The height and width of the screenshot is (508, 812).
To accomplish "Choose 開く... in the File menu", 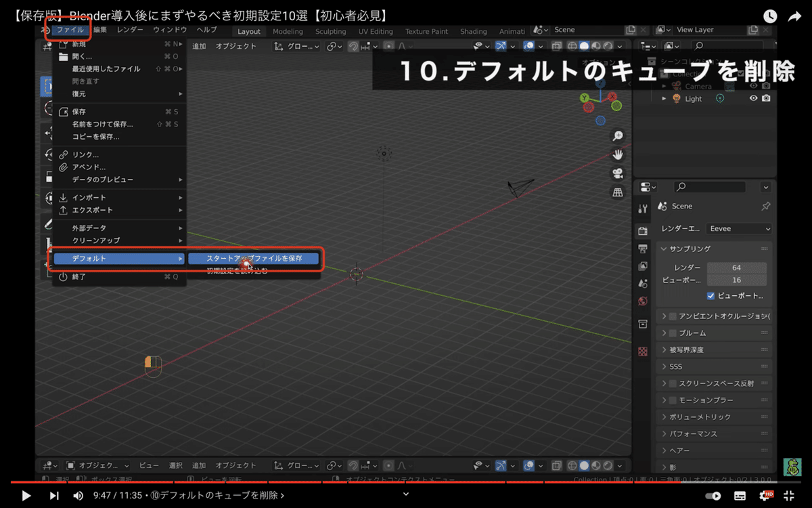I will point(118,56).
